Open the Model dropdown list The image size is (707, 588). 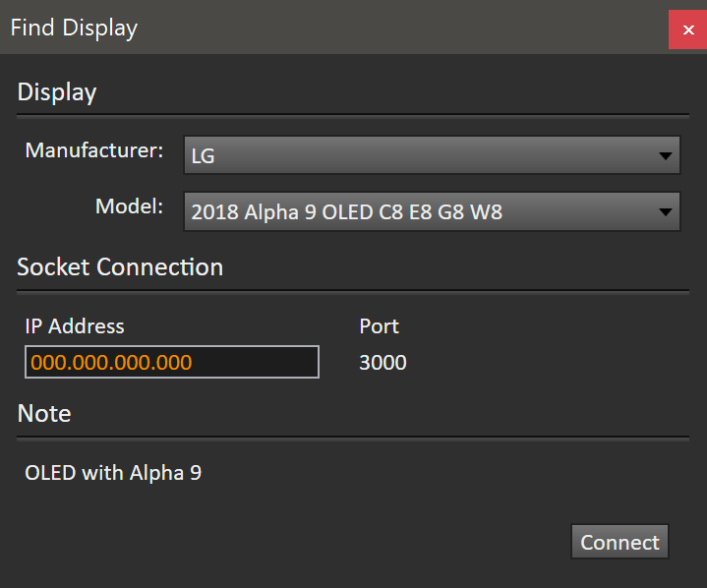[x=432, y=211]
